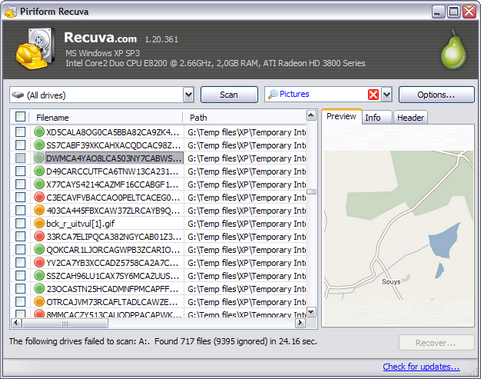The height and width of the screenshot is (379, 481).
Task: Clear the Pictures filter with red X
Action: pos(373,95)
